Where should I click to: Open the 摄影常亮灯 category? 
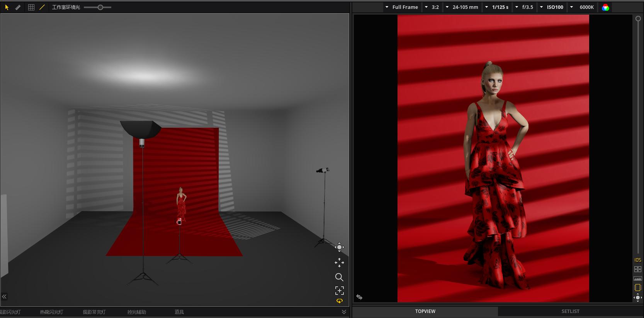point(94,312)
